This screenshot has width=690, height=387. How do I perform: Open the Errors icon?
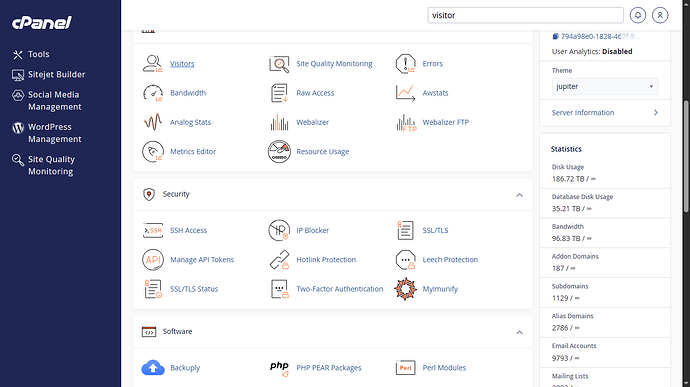(x=405, y=64)
